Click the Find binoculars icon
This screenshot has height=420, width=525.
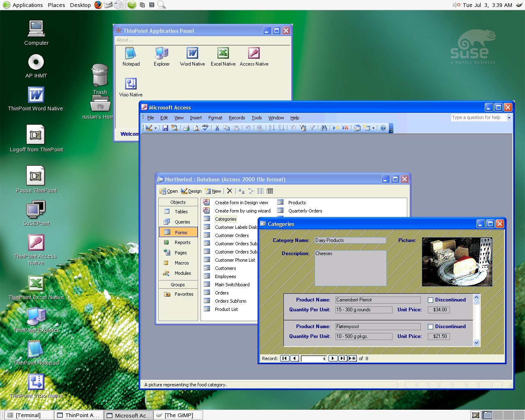tap(324, 128)
